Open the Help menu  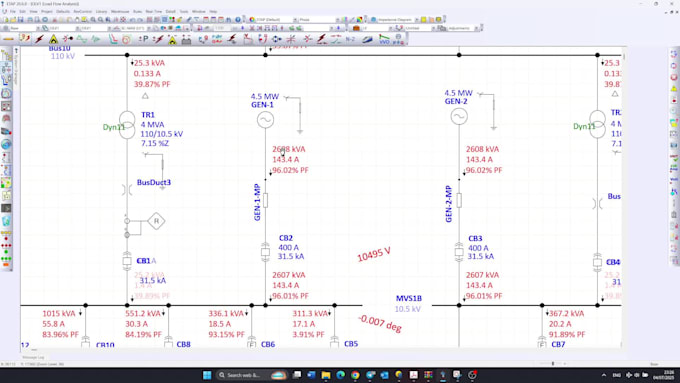click(213, 12)
